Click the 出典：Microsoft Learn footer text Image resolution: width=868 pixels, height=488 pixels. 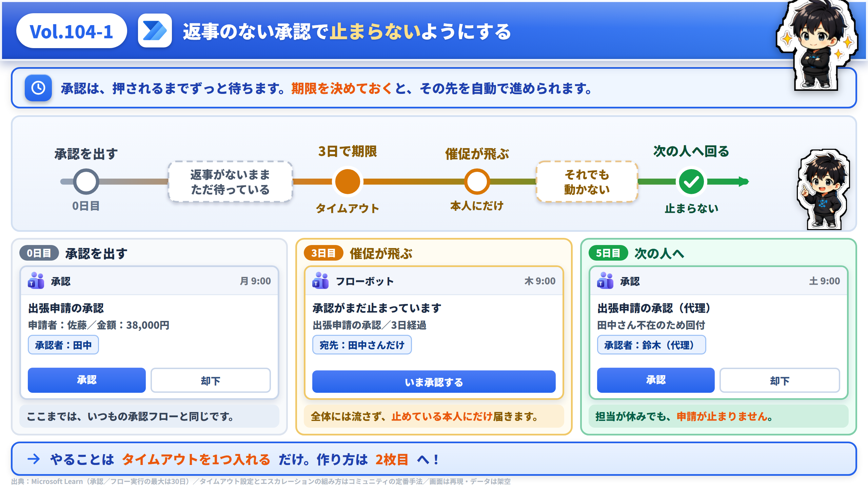pos(261,482)
